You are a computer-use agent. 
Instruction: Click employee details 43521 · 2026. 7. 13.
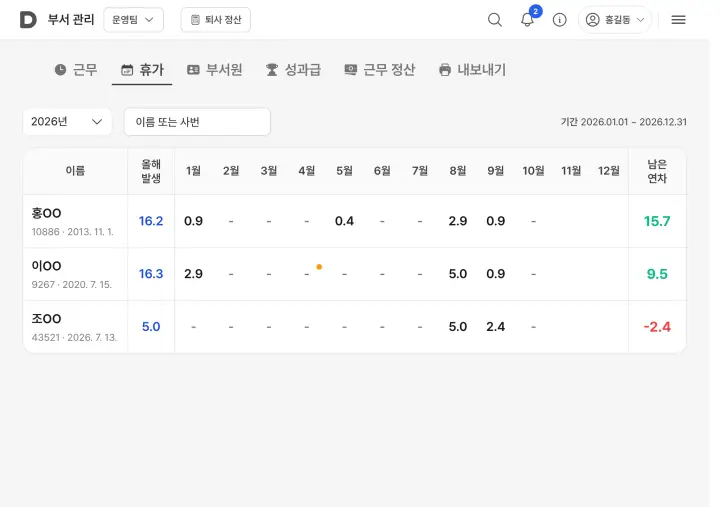pos(74,338)
